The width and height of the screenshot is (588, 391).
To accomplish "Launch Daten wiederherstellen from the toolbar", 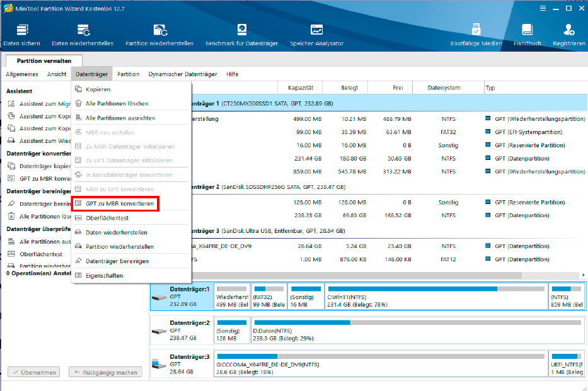I will click(83, 35).
